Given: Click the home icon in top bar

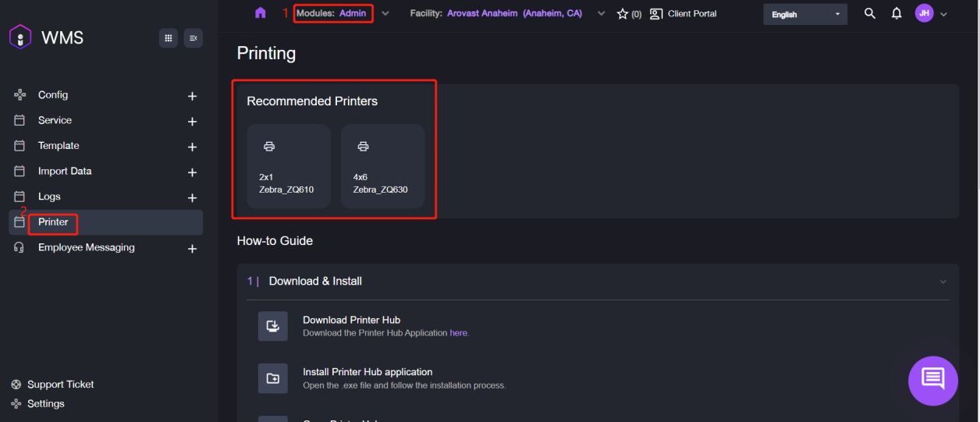Looking at the screenshot, I should [261, 13].
